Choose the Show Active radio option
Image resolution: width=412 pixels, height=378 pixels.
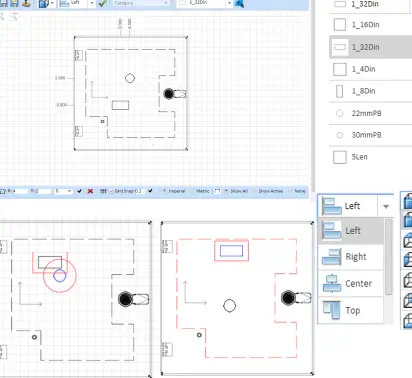click(x=254, y=191)
